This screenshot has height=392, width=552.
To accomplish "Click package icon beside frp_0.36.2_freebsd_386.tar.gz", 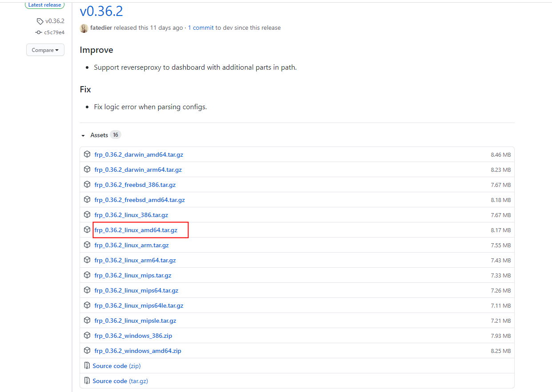I will [87, 185].
